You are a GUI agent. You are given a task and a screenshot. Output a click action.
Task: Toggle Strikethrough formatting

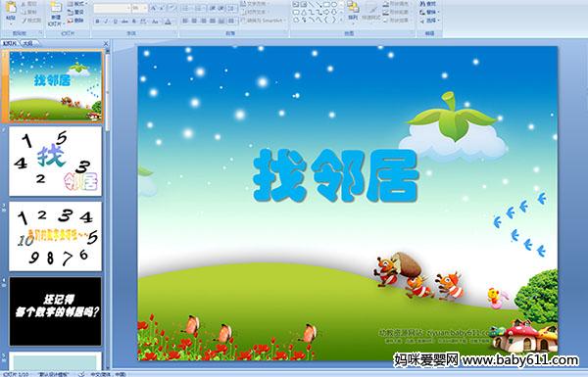click(x=124, y=22)
